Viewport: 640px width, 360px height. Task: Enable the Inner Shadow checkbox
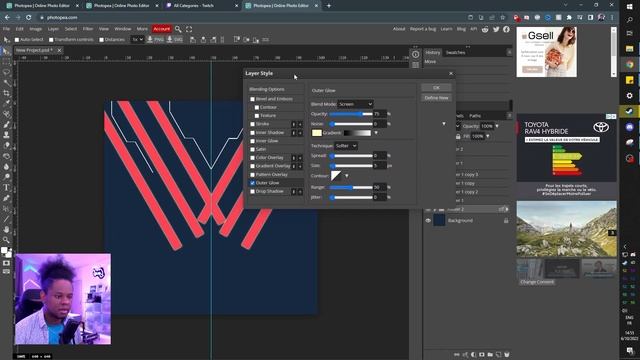(x=252, y=133)
